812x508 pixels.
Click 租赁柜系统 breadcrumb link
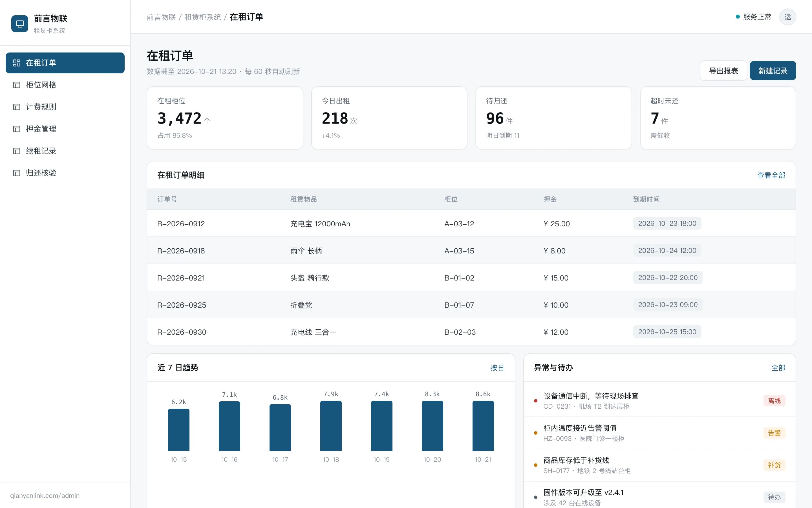(203, 17)
